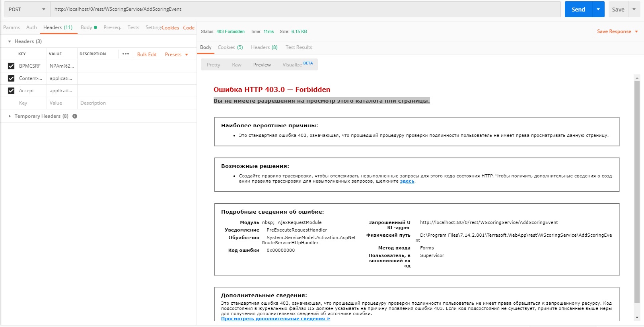Click the VALUE column header
This screenshot has height=327, width=644.
click(x=55, y=54)
